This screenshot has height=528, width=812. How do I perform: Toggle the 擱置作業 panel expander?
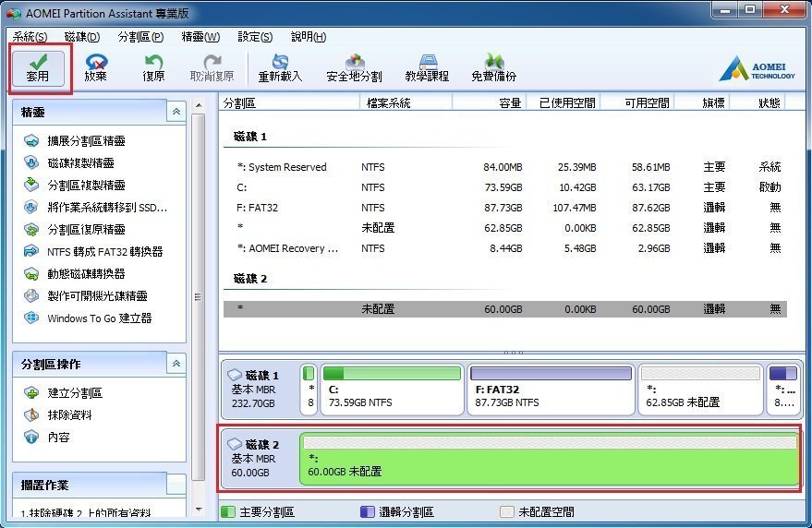click(176, 485)
